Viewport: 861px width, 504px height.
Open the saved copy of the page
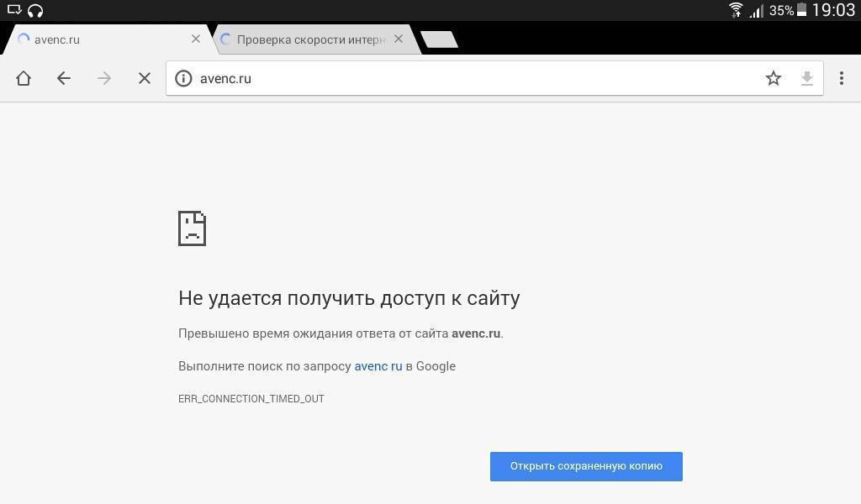click(x=586, y=466)
